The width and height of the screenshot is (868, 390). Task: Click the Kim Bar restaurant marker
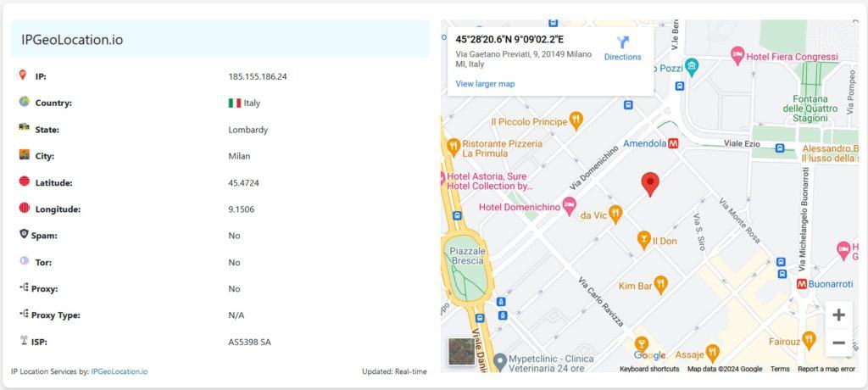[660, 285]
